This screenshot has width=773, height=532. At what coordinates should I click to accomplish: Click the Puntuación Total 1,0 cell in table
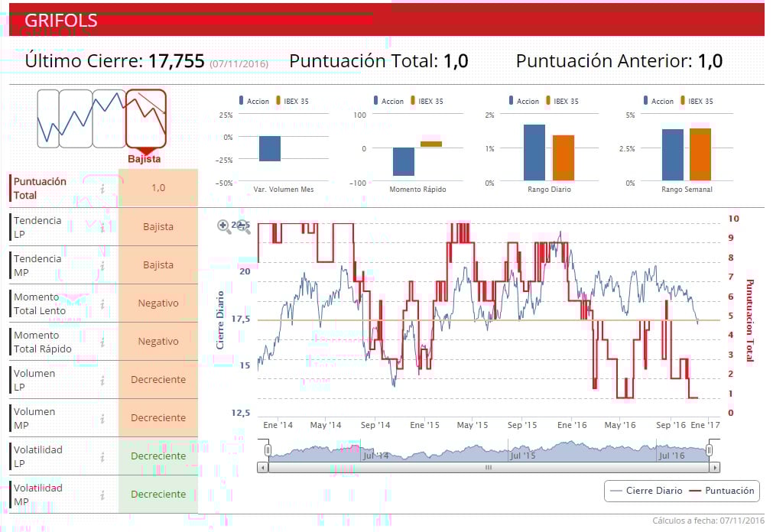pos(158,188)
